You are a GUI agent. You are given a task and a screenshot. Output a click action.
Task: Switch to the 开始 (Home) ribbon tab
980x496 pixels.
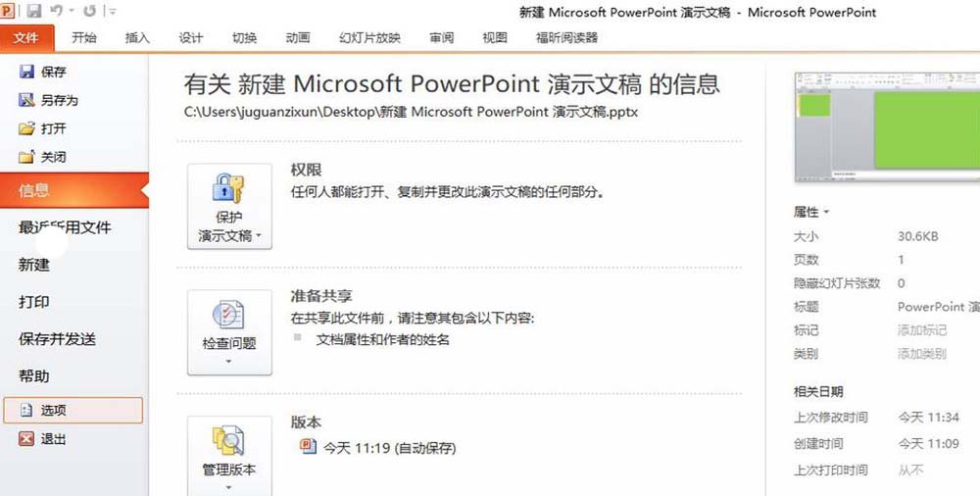pyautogui.click(x=83, y=37)
